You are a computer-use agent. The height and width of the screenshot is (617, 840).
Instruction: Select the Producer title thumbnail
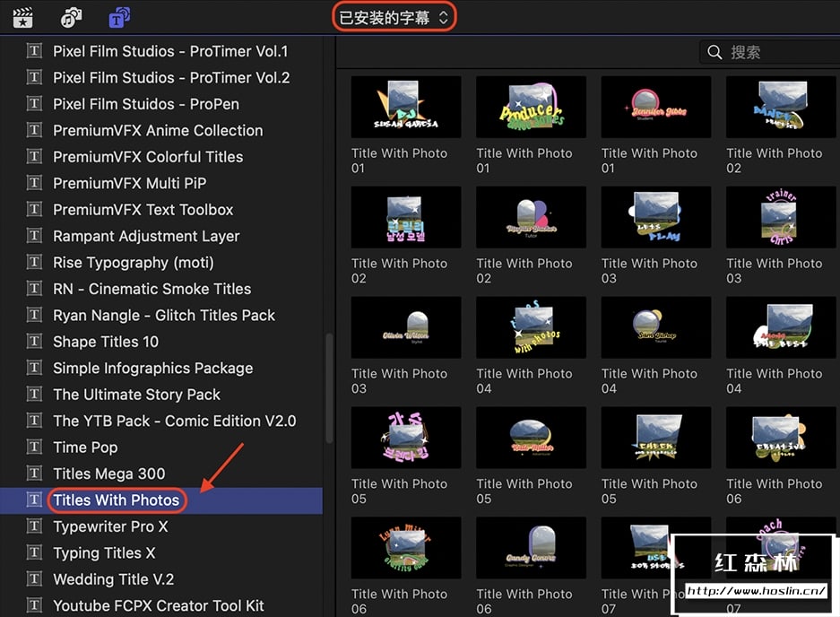pos(531,107)
